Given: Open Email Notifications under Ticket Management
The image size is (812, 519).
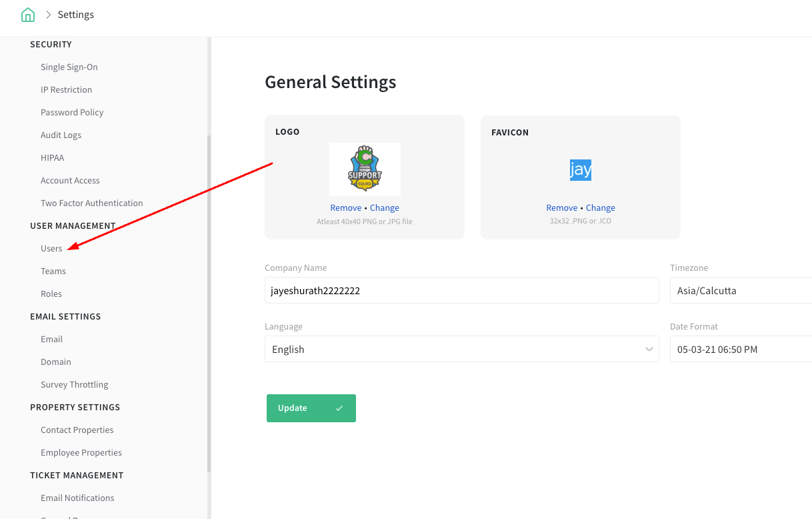Looking at the screenshot, I should pos(77,498).
